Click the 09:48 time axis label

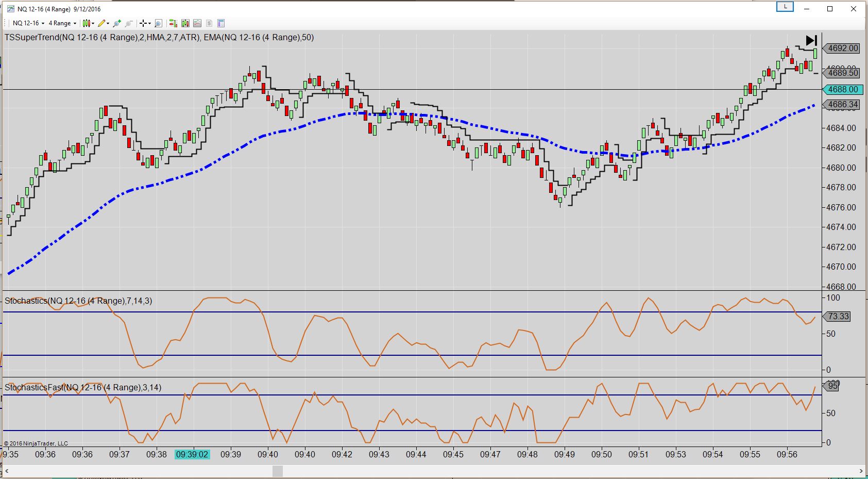tap(527, 454)
